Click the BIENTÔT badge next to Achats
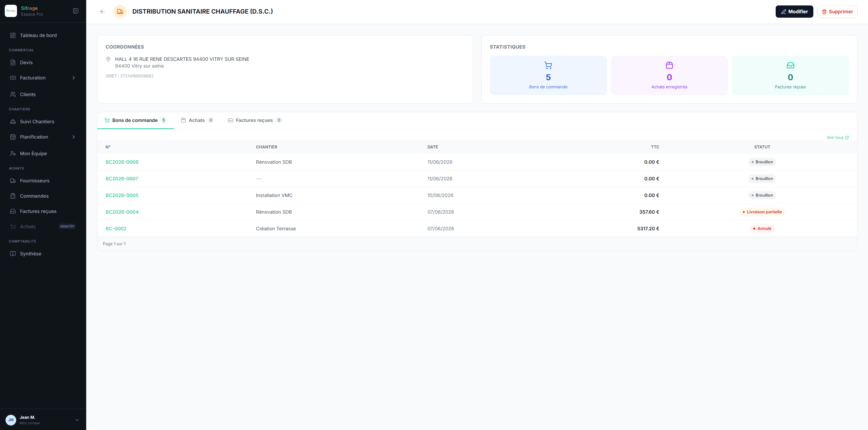Screen dimensions: 868x430 (67, 227)
